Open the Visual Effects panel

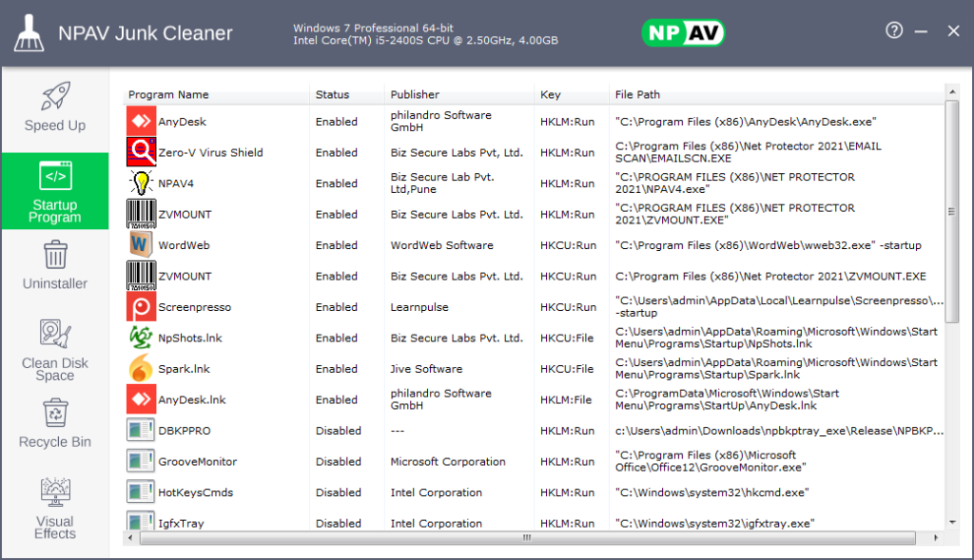click(x=54, y=507)
